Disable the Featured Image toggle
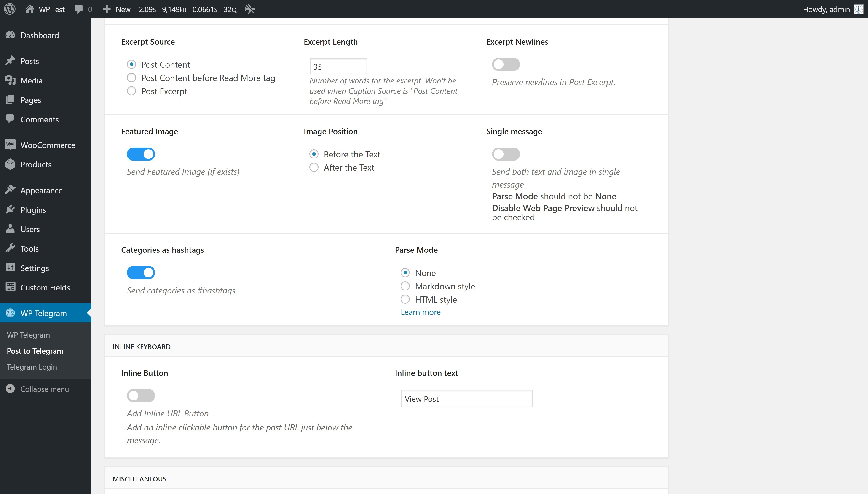 [x=141, y=154]
